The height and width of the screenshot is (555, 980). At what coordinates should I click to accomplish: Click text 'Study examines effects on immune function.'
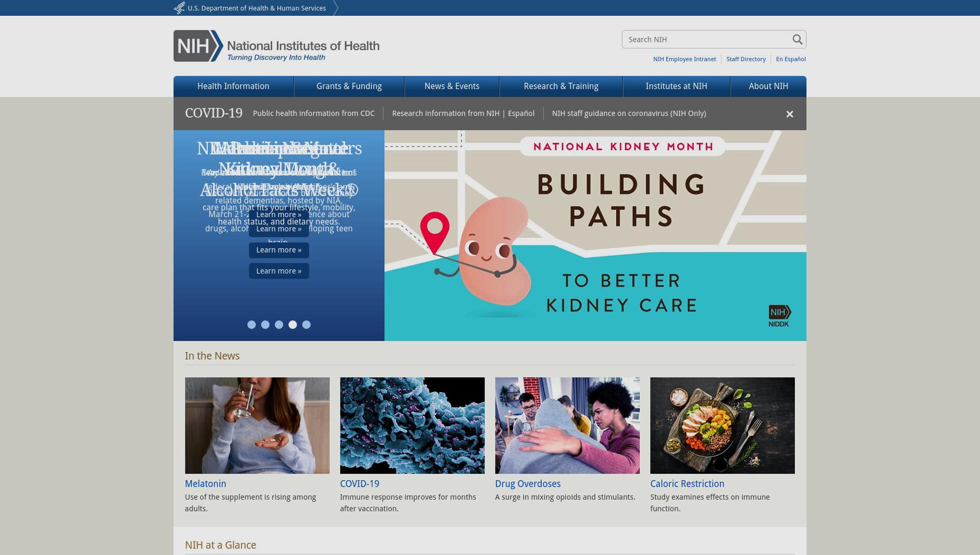click(x=710, y=503)
